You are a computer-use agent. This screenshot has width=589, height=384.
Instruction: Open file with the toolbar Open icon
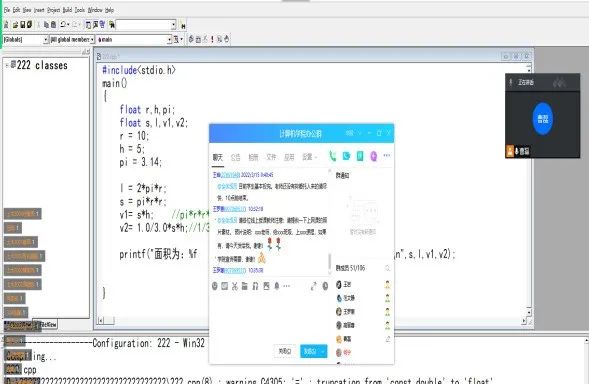[x=15, y=25]
